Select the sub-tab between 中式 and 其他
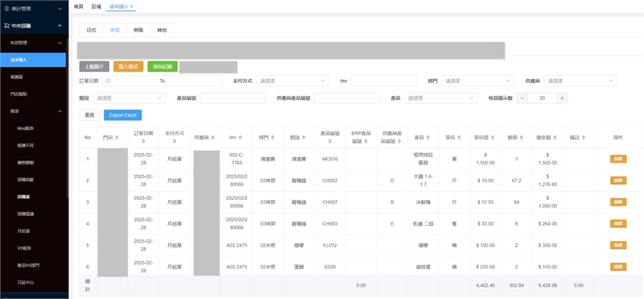This screenshot has width=644, height=299. [x=138, y=30]
